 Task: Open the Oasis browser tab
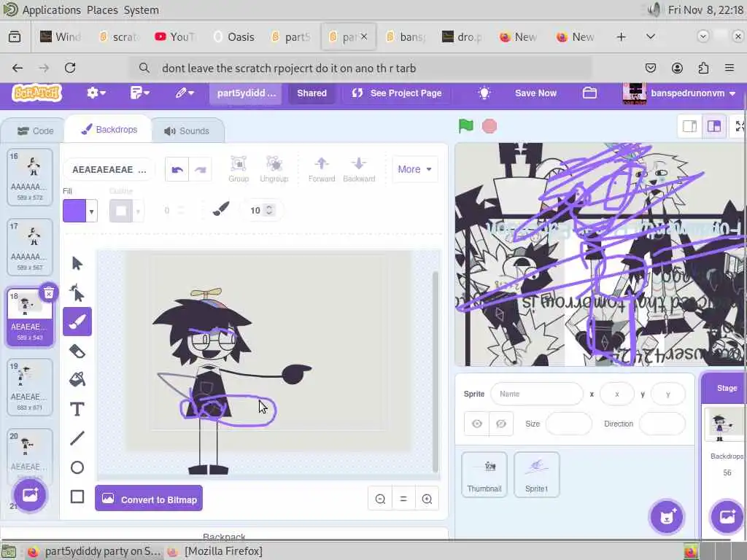[234, 36]
